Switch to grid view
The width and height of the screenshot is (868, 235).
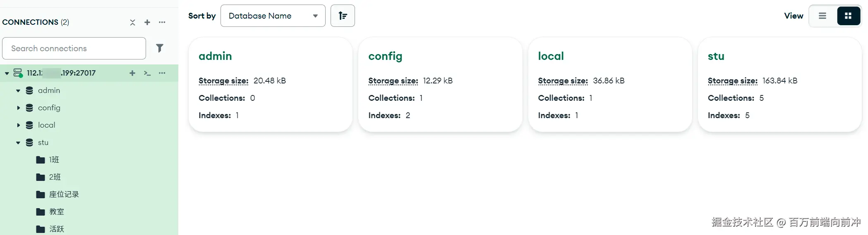848,16
